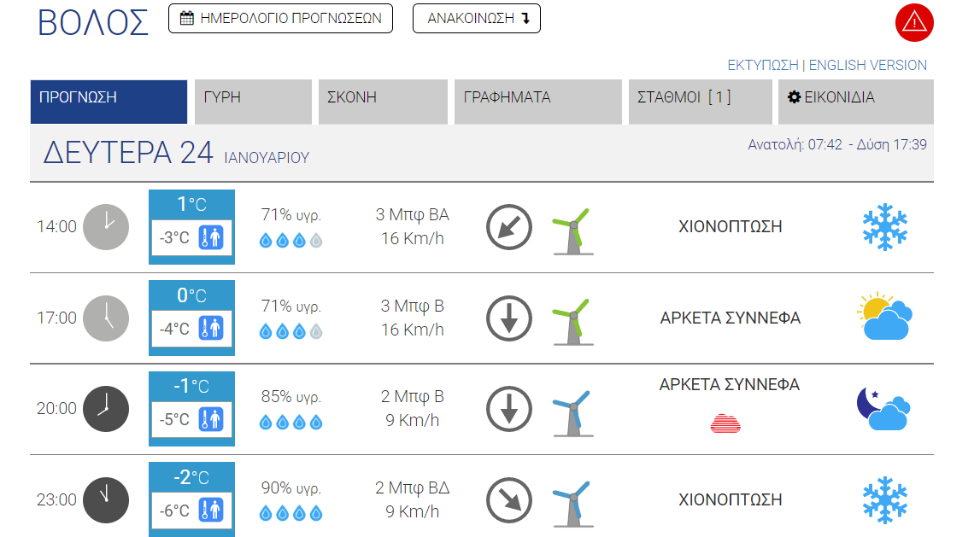Open the ΕΙΚΟΝΙΔΙΑ icon settings tab

coord(855,102)
